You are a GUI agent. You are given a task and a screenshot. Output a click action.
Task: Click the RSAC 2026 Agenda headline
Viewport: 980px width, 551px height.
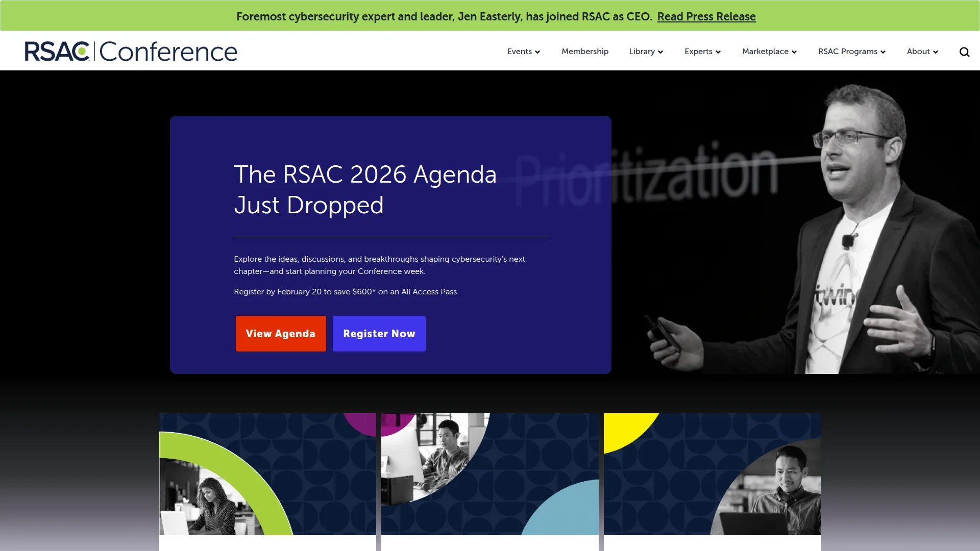pyautogui.click(x=365, y=189)
